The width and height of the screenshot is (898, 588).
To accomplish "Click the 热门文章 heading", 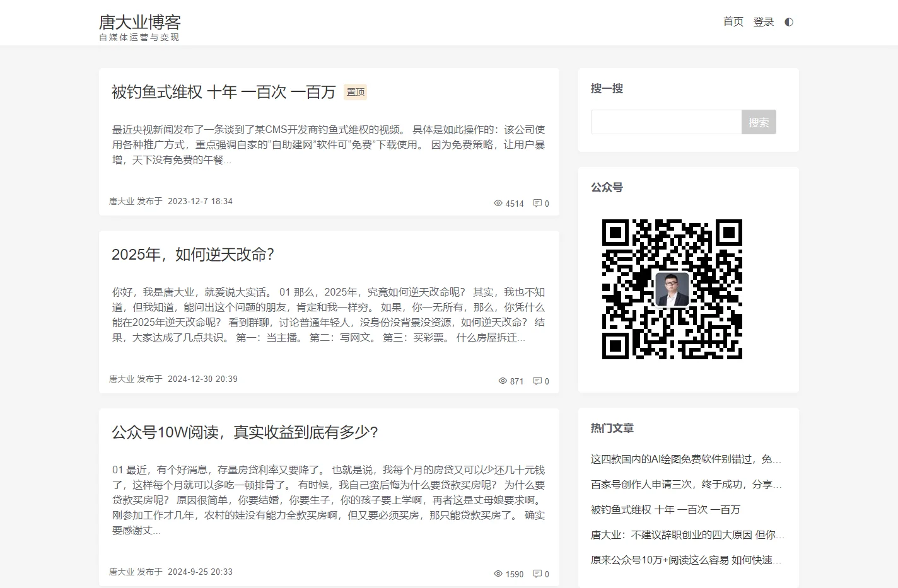I will coord(612,429).
